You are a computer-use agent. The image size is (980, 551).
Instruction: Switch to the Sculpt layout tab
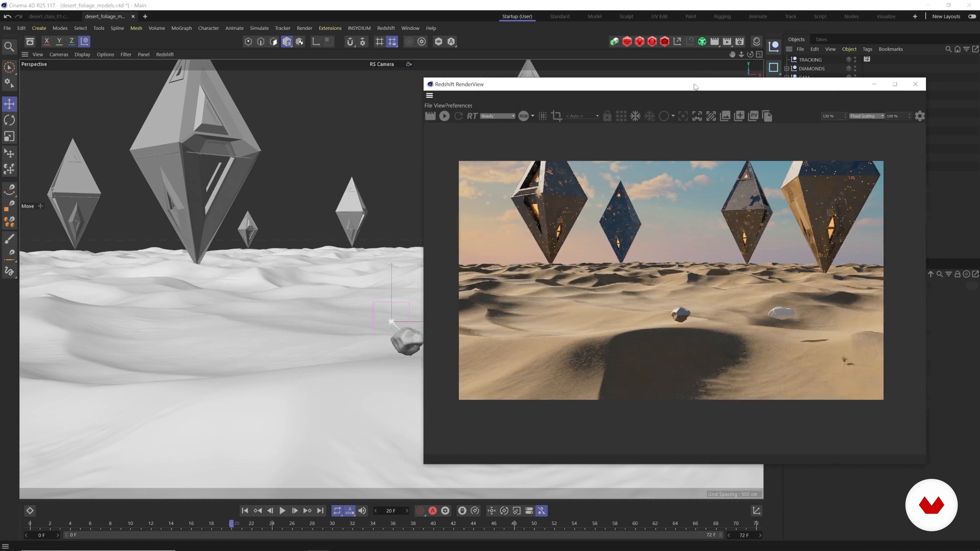[x=626, y=16]
